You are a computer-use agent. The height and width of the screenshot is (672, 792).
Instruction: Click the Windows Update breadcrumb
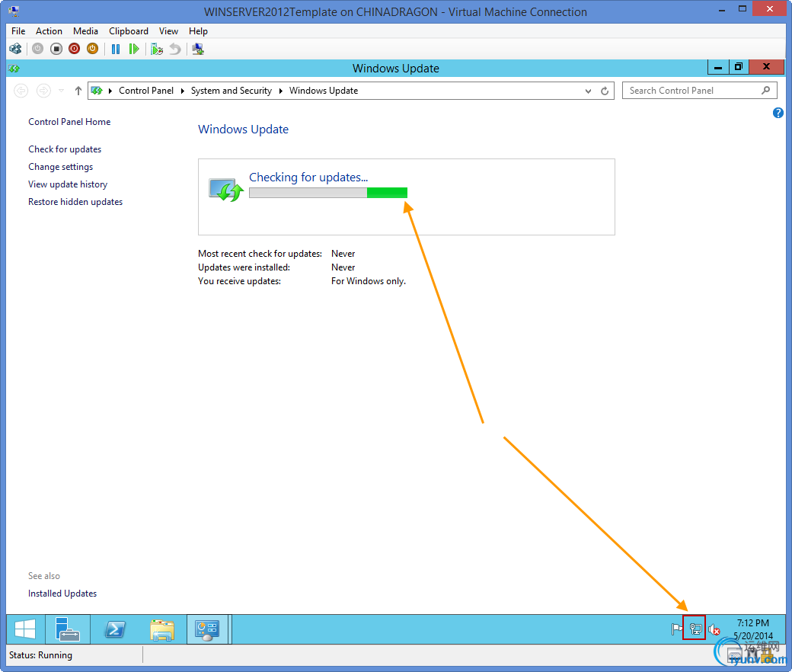coord(324,91)
